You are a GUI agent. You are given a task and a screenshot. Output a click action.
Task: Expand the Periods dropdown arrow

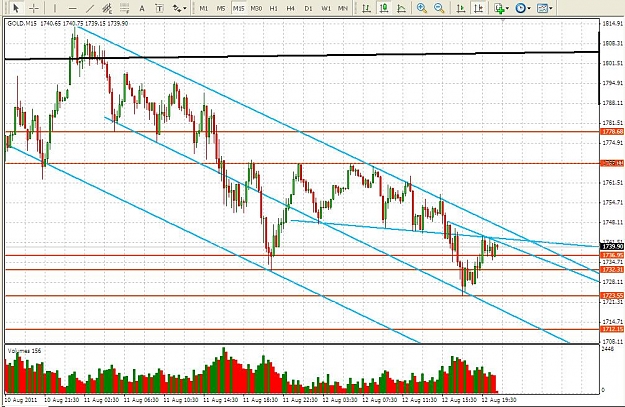529,8
